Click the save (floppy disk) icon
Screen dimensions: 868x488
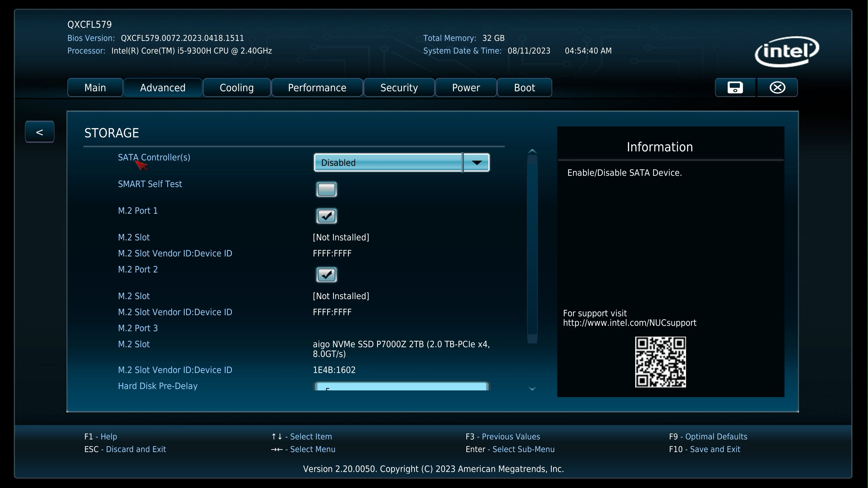735,88
